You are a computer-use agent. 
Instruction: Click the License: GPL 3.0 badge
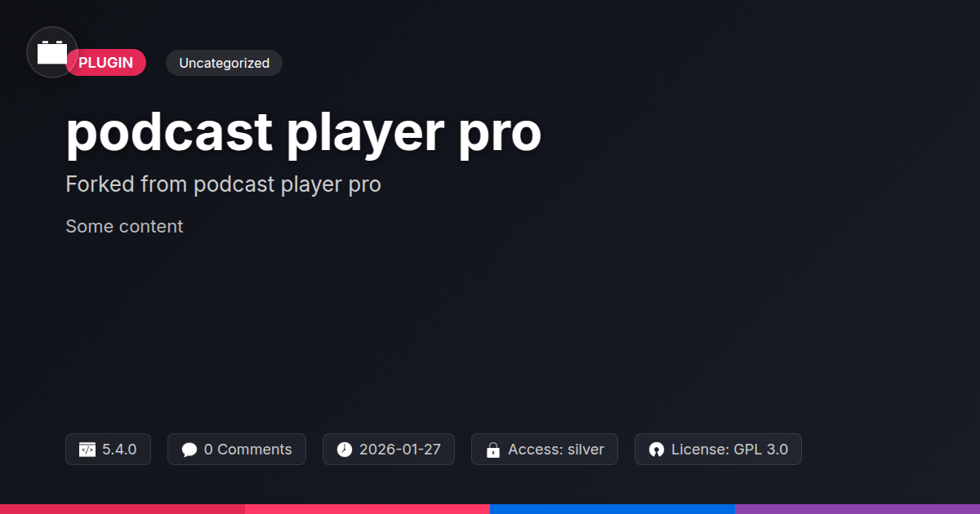point(718,450)
